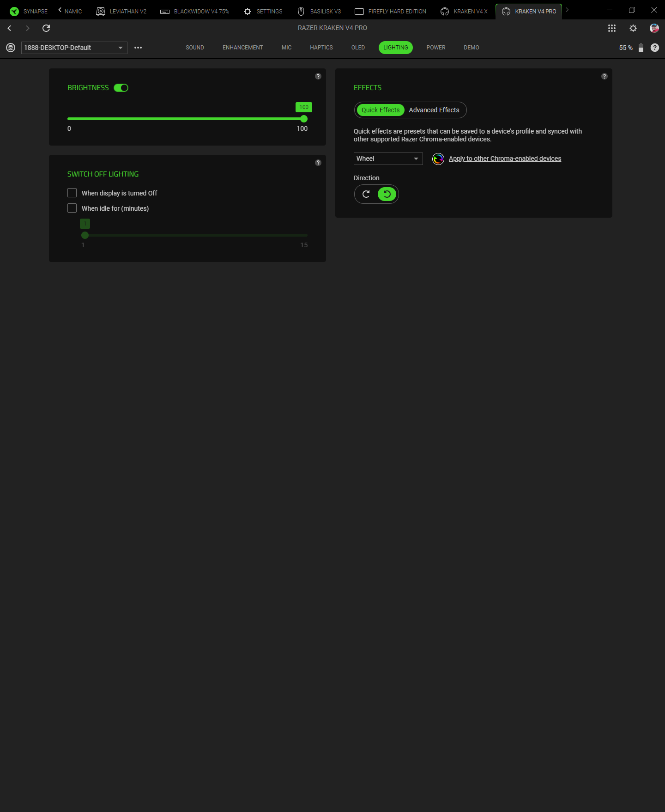Open the Chroma Studio color ring icon
Viewport: 665px width, 812px height.
(438, 159)
